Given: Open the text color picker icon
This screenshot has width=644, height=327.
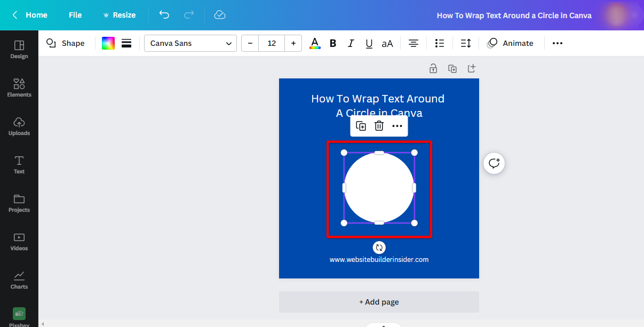Looking at the screenshot, I should coord(315,43).
